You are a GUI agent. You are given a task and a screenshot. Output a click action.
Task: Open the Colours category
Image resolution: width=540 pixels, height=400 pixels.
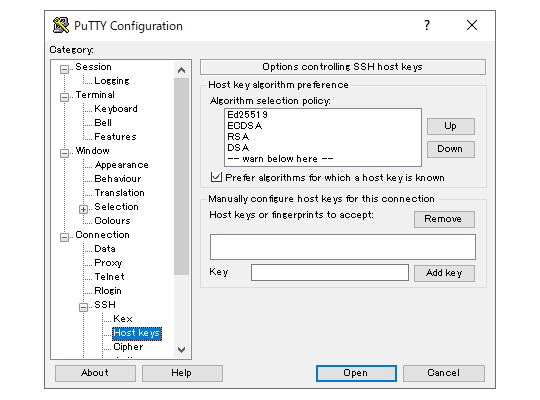pos(112,221)
